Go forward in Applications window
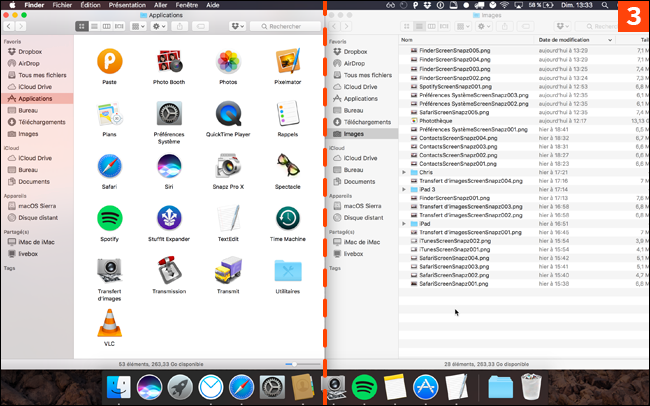This screenshot has width=650, height=406. 20,26
